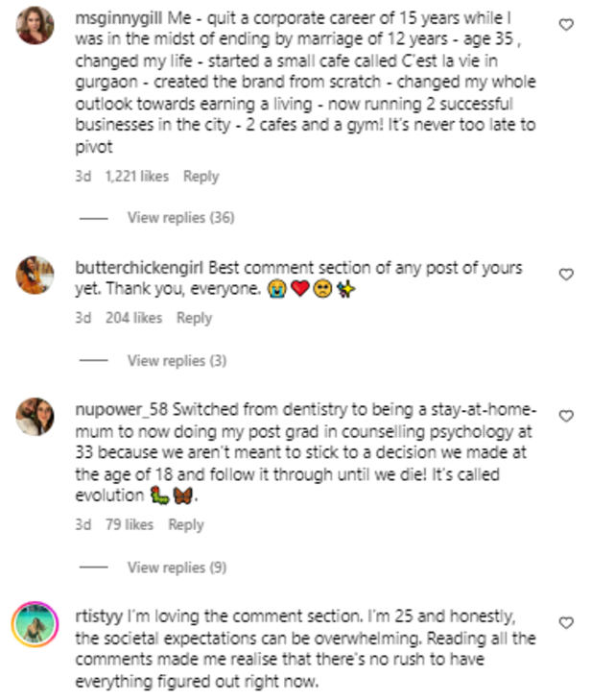Reply to butterchickengirl's comment
This screenshot has width=591, height=700.
click(194, 318)
